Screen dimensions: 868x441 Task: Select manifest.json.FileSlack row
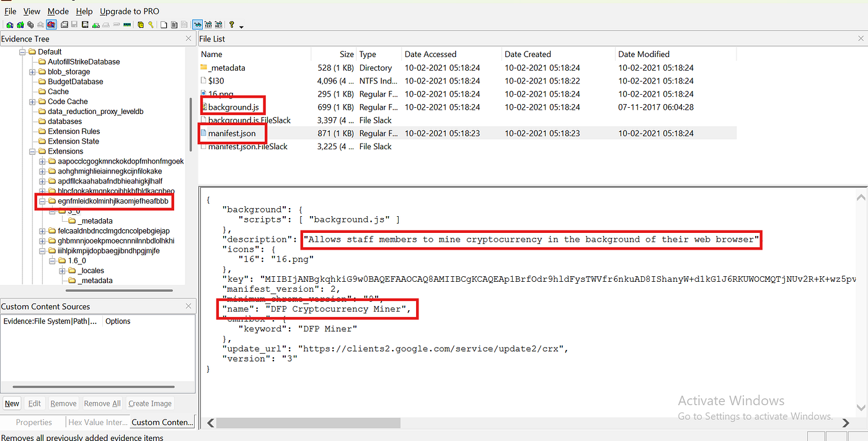468,147
